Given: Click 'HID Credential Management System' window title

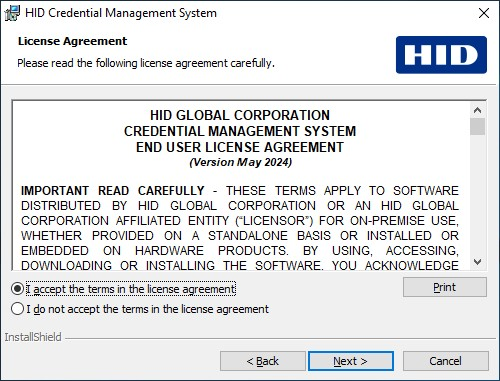Looking at the screenshot, I should point(121,13).
